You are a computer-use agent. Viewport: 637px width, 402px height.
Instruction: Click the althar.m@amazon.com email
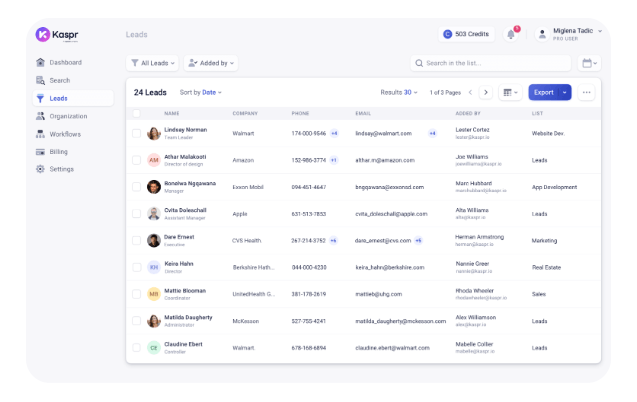pos(385,160)
